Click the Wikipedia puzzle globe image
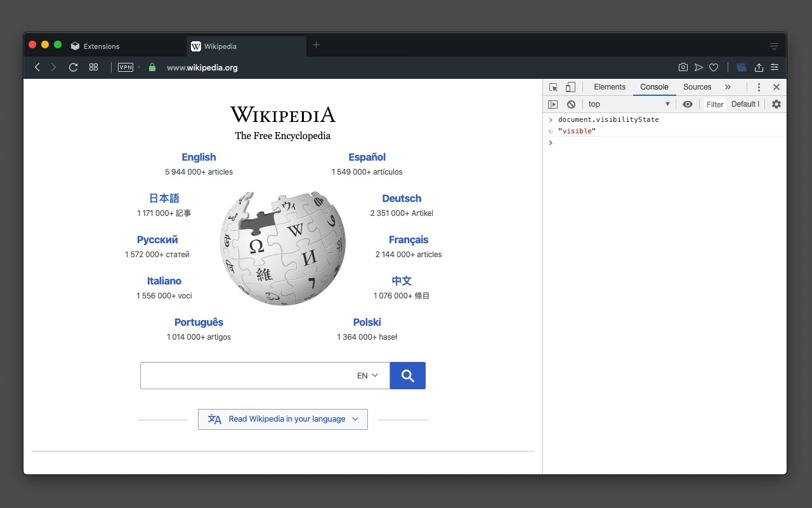 [283, 248]
